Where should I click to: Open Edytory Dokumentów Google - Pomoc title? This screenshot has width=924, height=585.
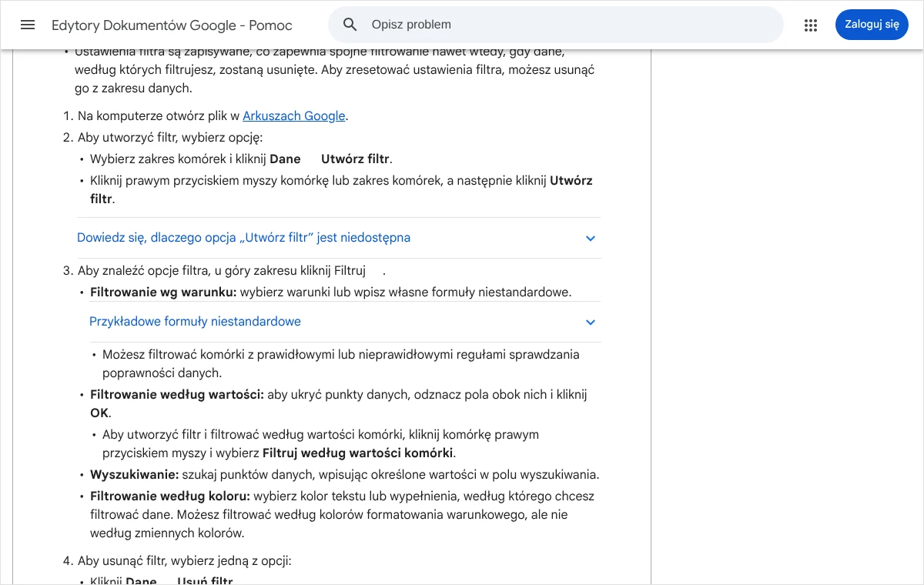coord(172,25)
